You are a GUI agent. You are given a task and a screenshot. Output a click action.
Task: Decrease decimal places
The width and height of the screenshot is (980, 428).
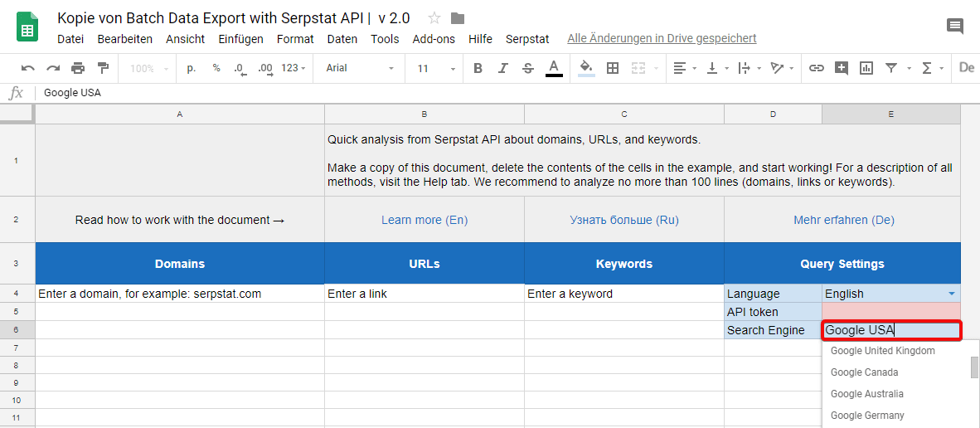click(x=240, y=69)
